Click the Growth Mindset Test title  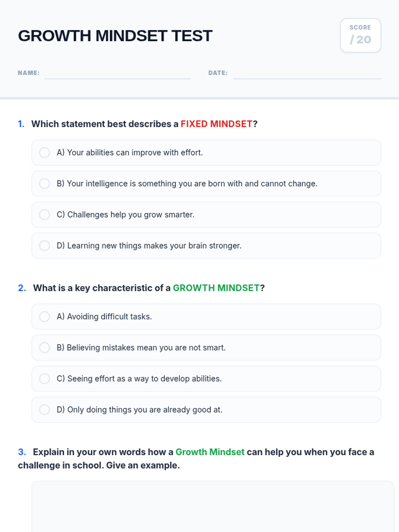coord(115,36)
